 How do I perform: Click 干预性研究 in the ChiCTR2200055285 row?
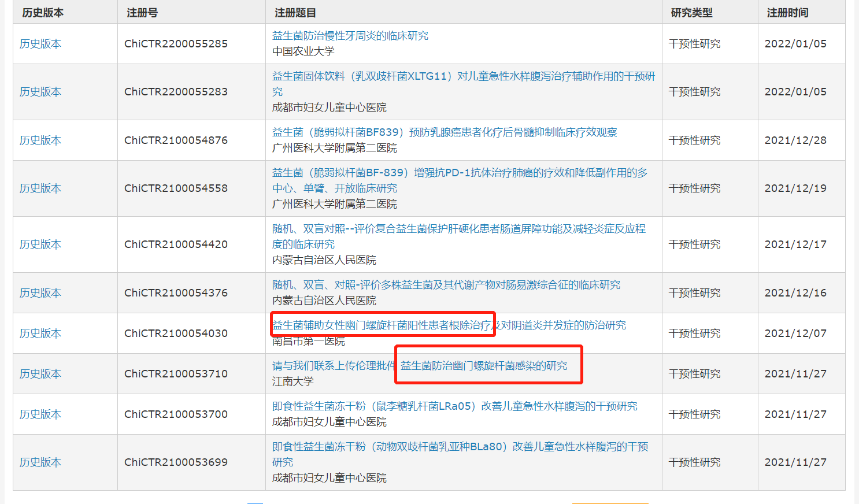click(x=695, y=44)
